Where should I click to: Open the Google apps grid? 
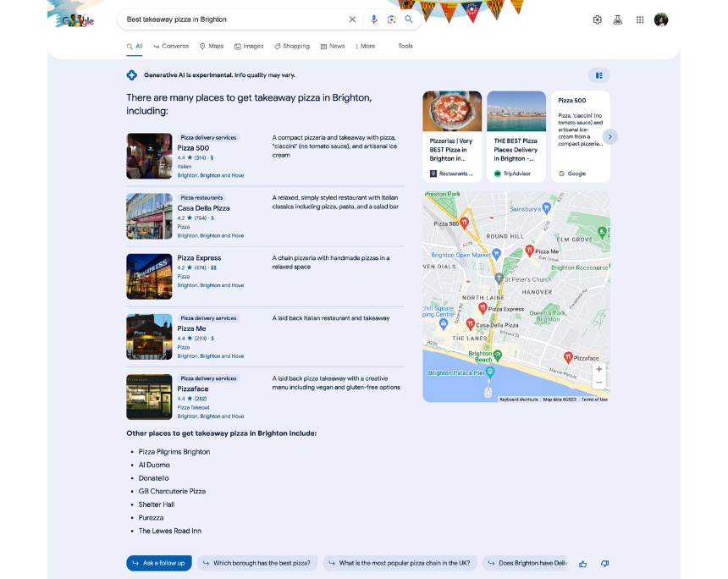[x=639, y=19]
